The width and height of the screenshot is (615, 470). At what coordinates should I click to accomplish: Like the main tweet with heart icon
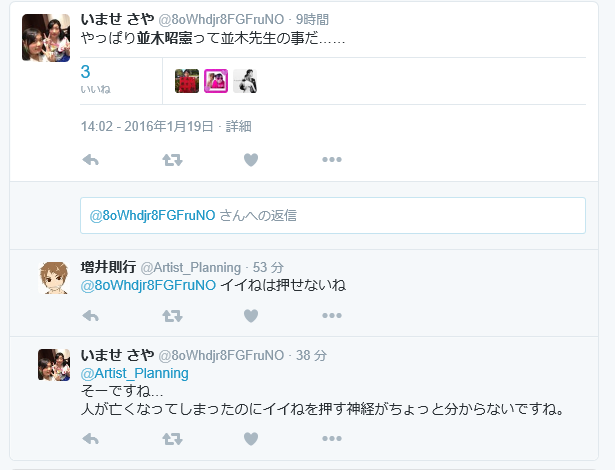(x=251, y=160)
